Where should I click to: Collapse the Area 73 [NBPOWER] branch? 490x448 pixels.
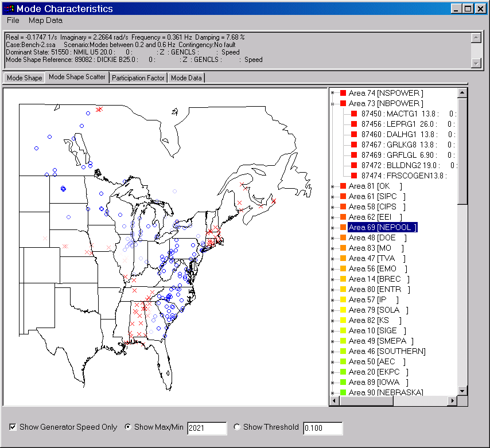(x=332, y=103)
